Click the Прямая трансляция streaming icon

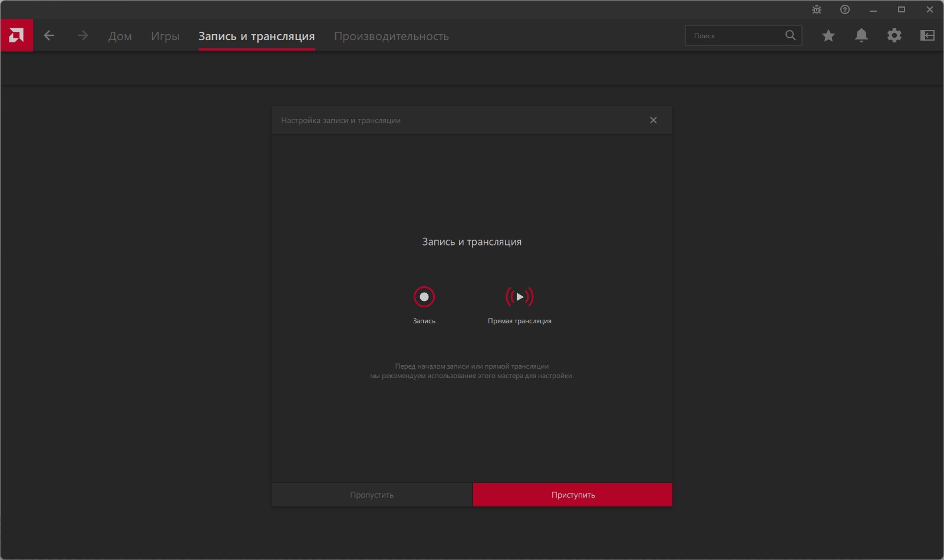(x=520, y=297)
